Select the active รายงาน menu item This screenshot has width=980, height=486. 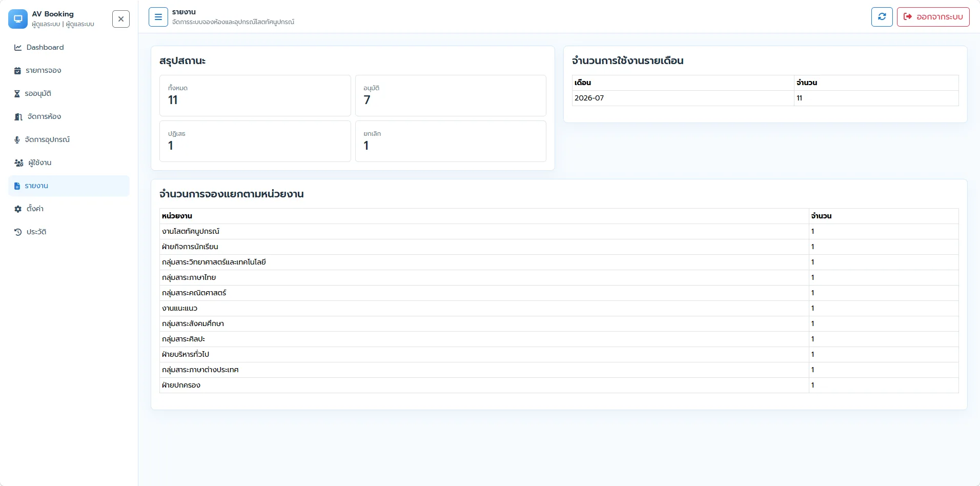tap(69, 186)
